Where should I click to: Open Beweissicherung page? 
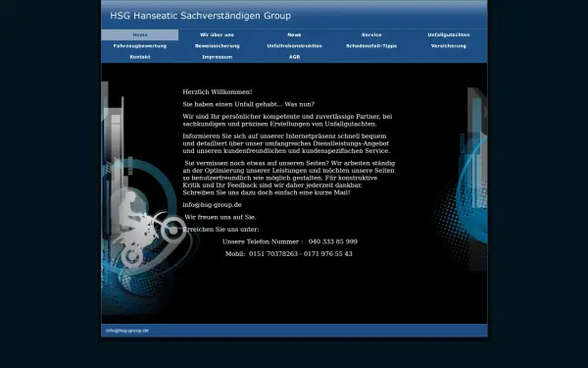pyautogui.click(x=218, y=46)
